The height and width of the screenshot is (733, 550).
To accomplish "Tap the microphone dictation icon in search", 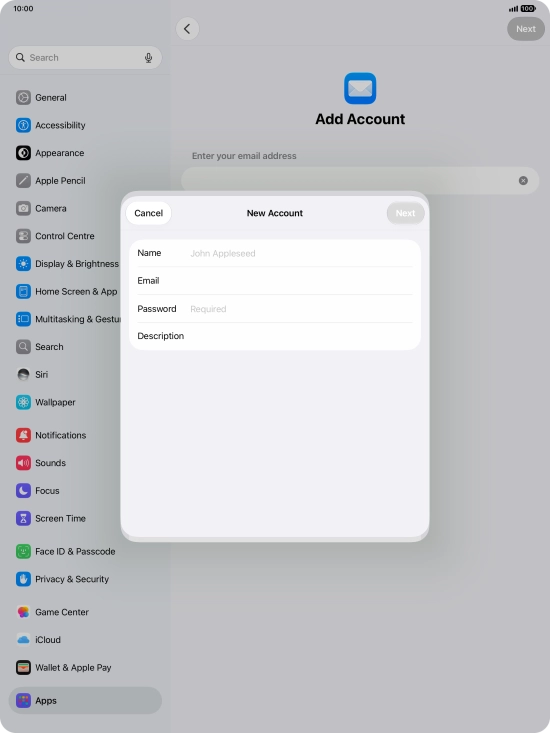I will [148, 57].
